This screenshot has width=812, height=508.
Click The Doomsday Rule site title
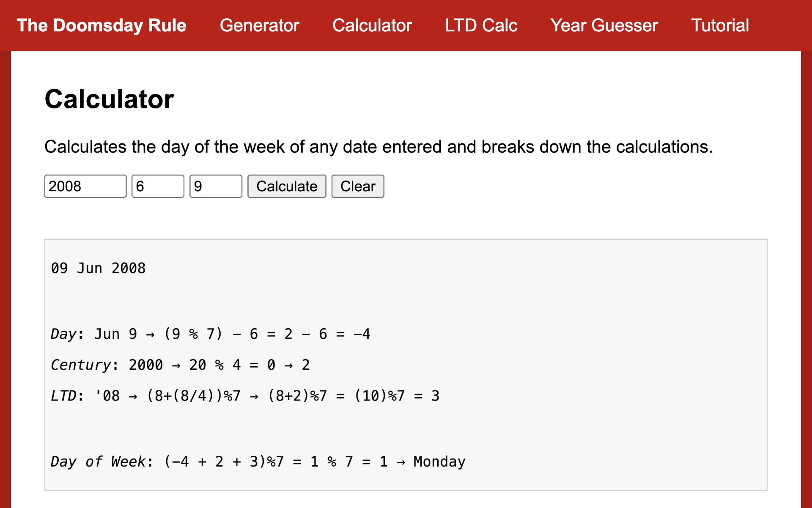101,25
